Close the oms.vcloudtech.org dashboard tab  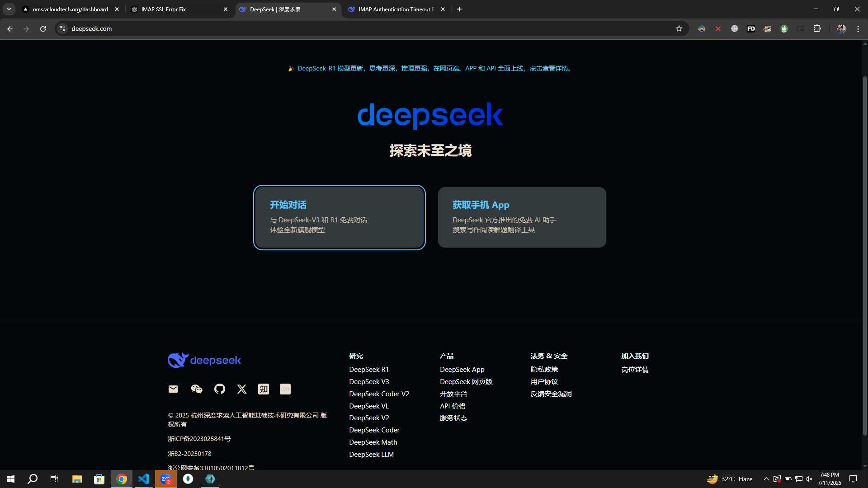117,9
